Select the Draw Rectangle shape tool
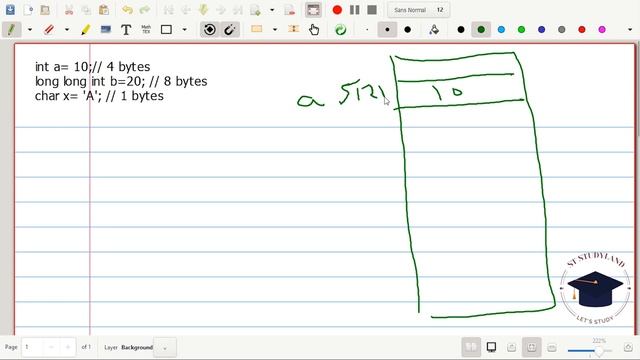Screen dimensions: 640x360 [166, 29]
